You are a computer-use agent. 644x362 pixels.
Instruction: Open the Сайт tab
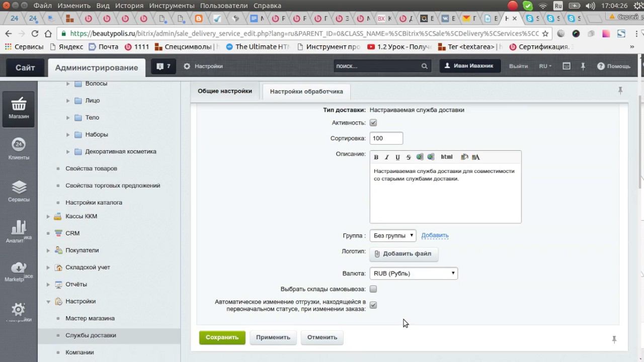25,67
